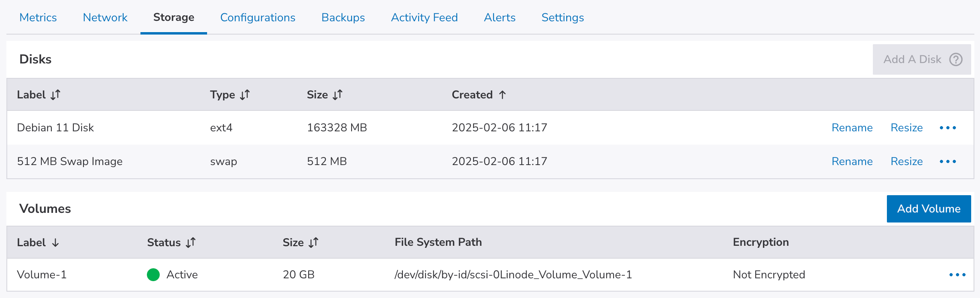Sort volumes by Label arrow icon
The height and width of the screenshot is (298, 980).
[x=55, y=243]
